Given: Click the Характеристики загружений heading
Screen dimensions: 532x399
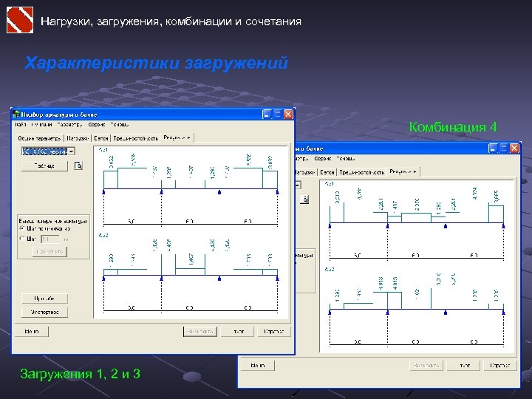Looking at the screenshot, I should [x=157, y=64].
